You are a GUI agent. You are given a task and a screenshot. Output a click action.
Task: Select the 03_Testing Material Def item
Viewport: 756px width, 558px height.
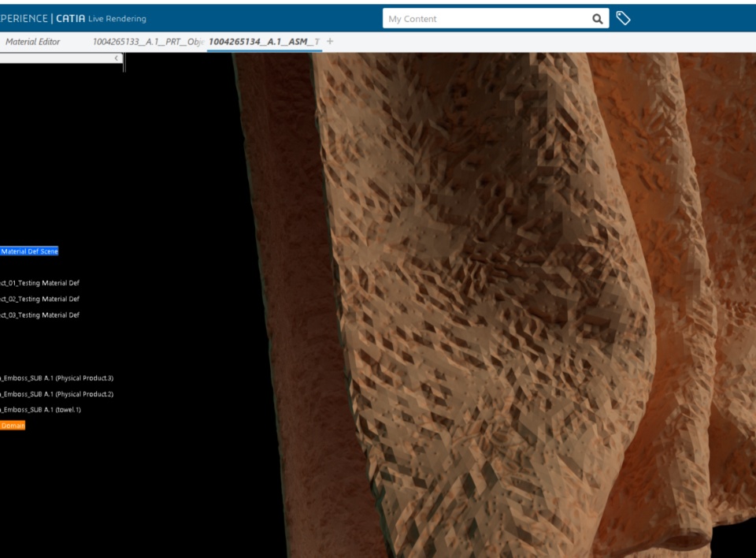click(39, 314)
